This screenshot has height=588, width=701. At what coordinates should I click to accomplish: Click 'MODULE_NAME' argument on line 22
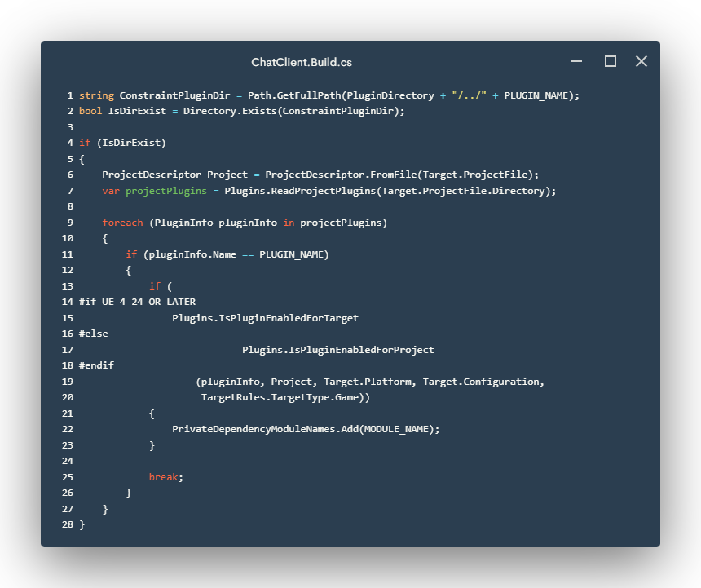click(396, 429)
